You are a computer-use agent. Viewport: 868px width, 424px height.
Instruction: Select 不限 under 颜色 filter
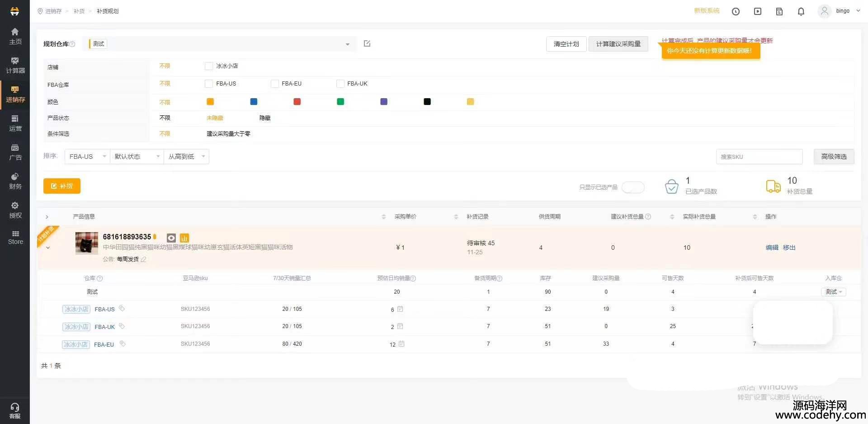click(x=165, y=102)
